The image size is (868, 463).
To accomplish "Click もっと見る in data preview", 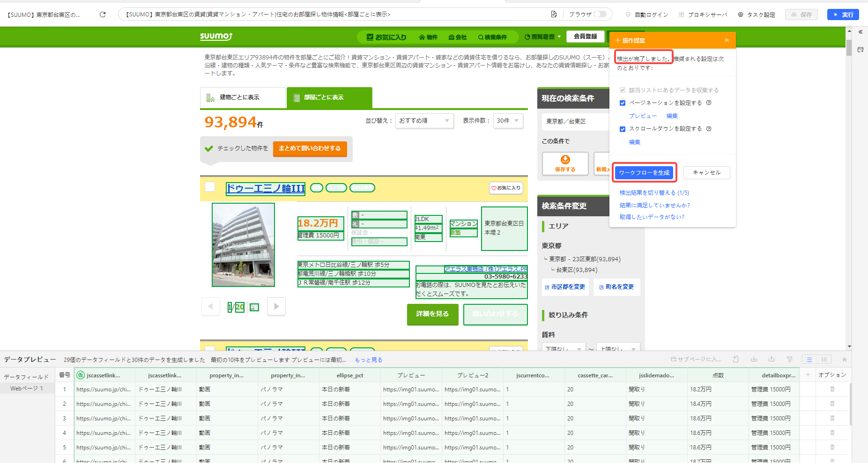I will [x=369, y=360].
